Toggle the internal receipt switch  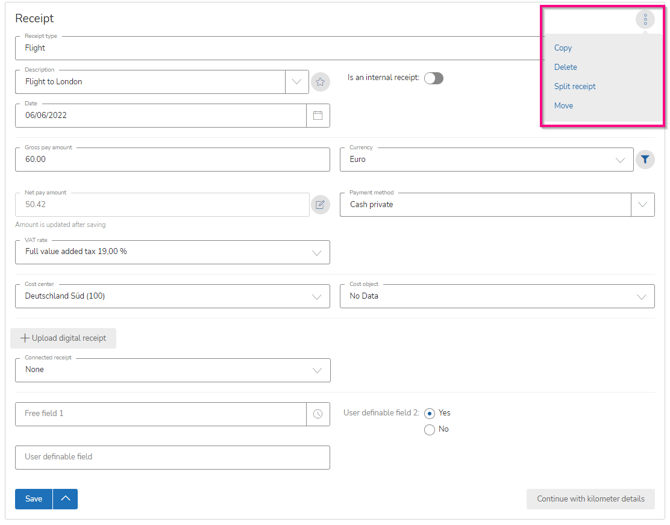point(433,78)
